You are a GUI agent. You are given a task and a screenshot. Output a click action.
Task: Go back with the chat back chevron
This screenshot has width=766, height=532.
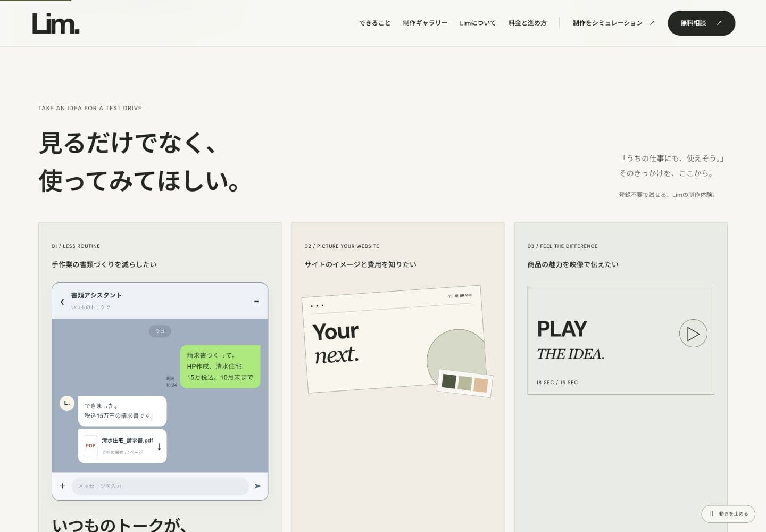pyautogui.click(x=62, y=302)
